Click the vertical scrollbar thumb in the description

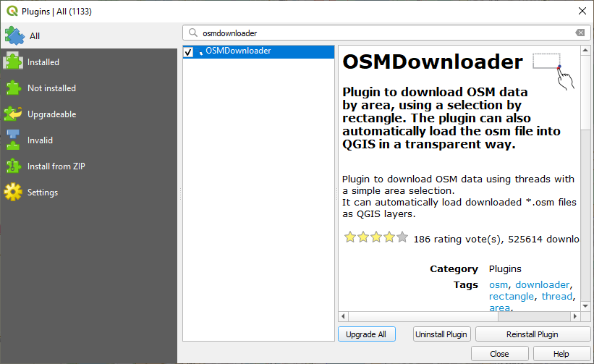point(585,92)
